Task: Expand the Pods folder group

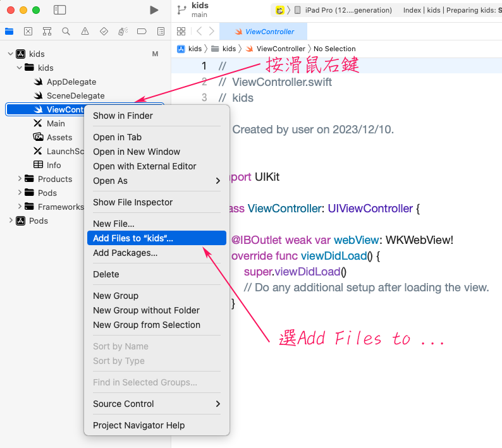Action: tap(20, 192)
